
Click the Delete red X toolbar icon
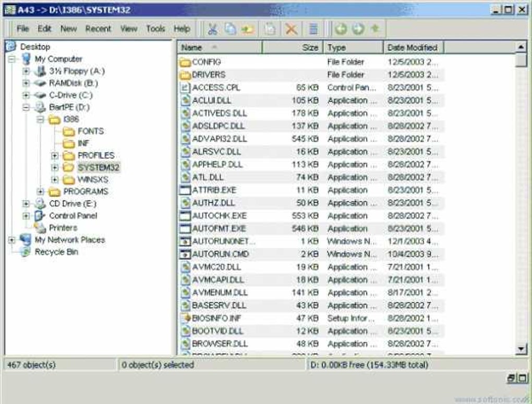click(291, 29)
